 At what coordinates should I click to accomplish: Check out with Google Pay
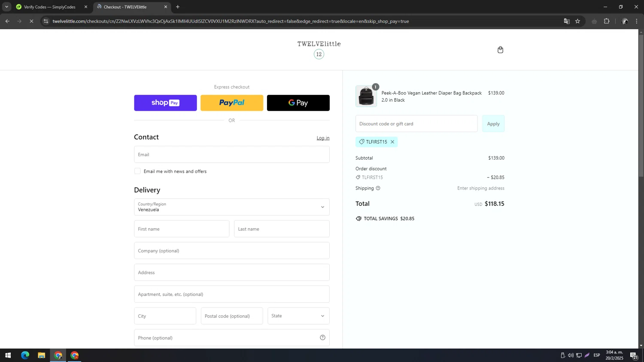(298, 103)
